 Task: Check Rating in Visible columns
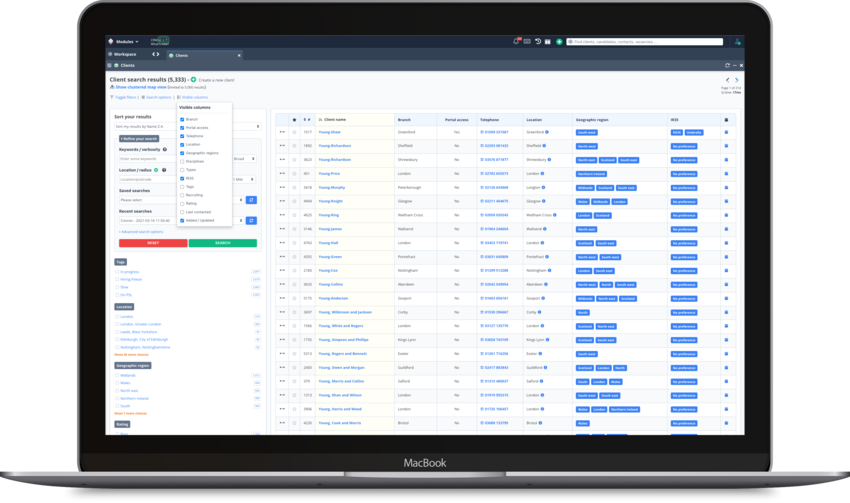tap(182, 204)
